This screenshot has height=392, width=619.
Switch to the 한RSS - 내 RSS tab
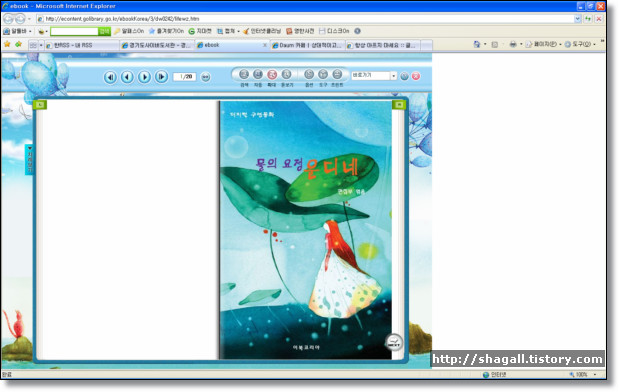pyautogui.click(x=81, y=45)
